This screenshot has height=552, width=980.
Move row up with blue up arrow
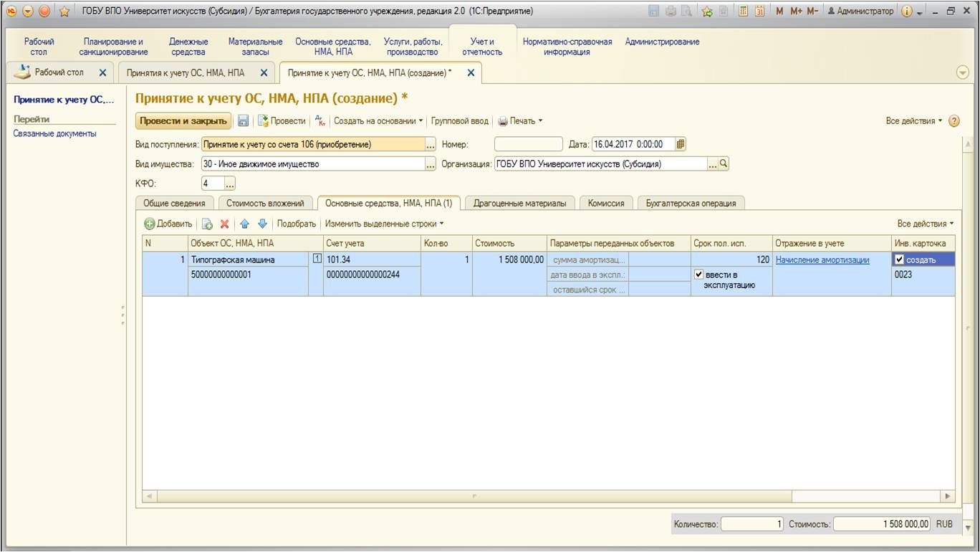[x=244, y=224]
